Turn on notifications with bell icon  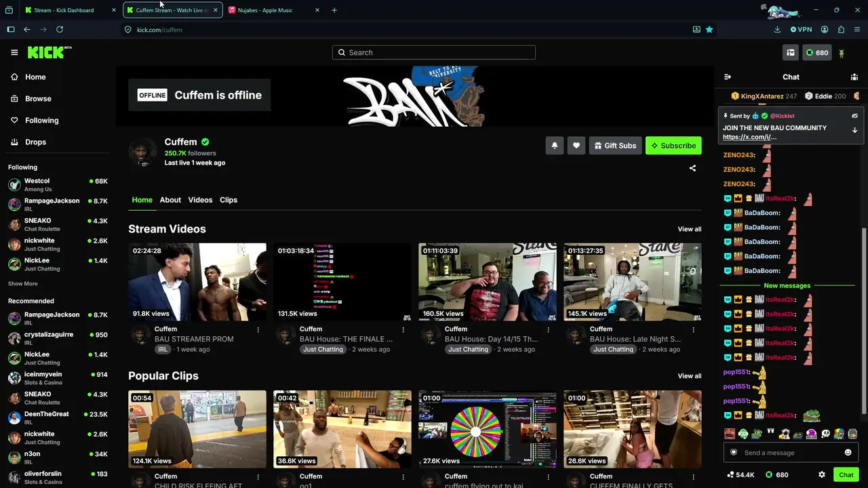click(555, 145)
